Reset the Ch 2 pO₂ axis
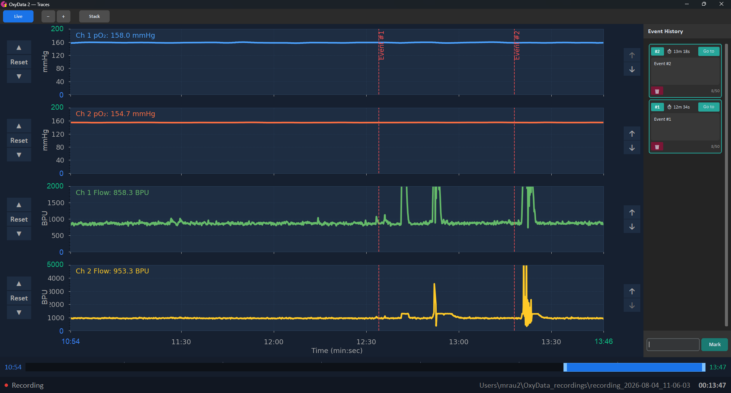731x393 pixels. [19, 140]
